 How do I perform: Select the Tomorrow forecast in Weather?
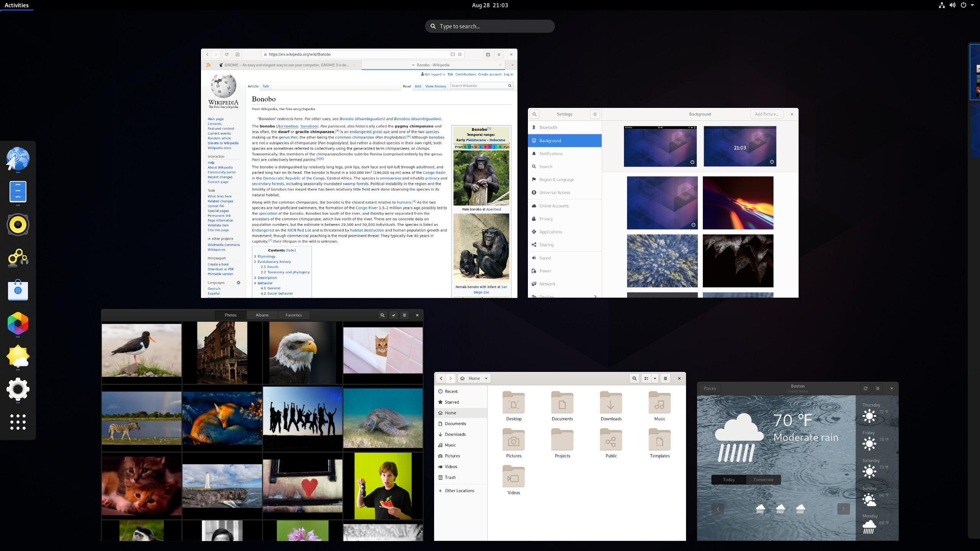(x=763, y=479)
